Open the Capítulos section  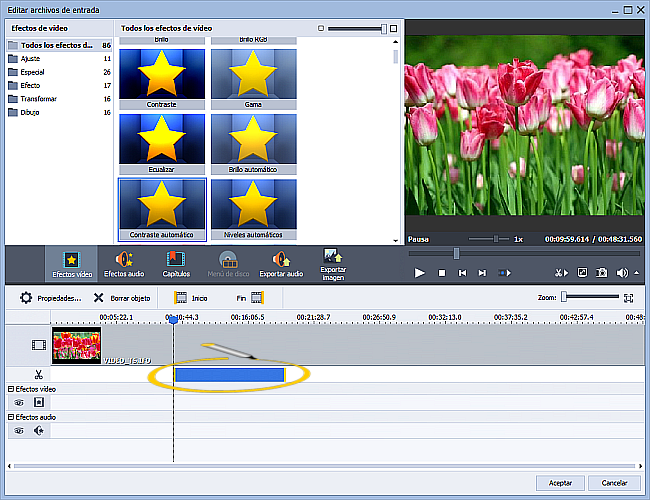tap(176, 264)
